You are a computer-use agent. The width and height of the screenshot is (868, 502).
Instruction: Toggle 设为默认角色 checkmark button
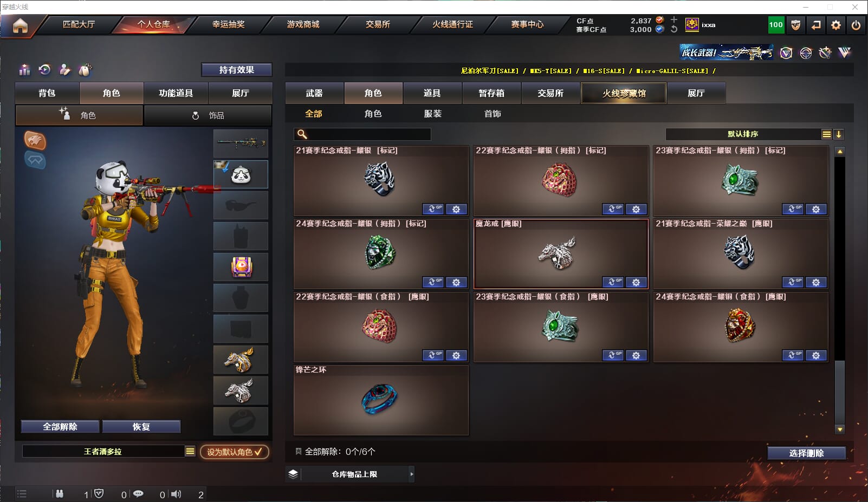coord(235,452)
